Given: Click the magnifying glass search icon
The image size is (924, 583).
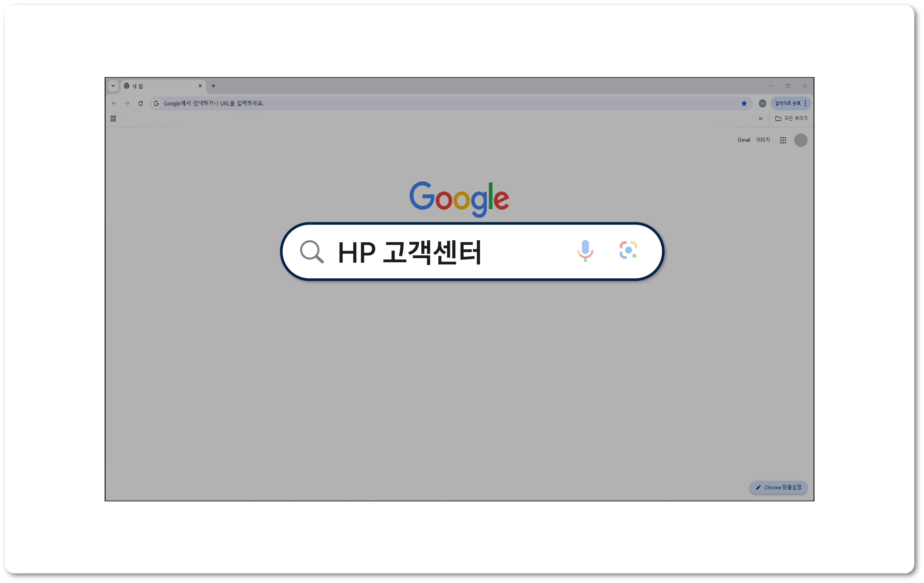Looking at the screenshot, I should point(312,252).
